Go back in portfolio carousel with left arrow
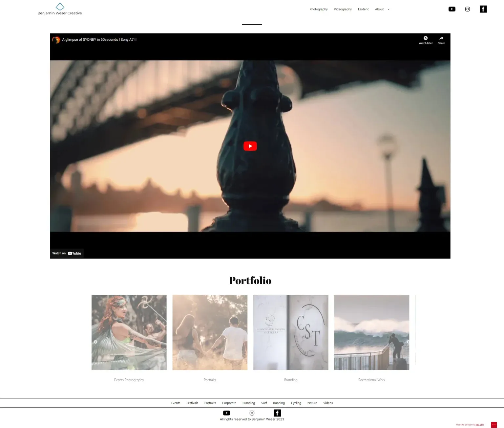The width and height of the screenshot is (504, 428). (x=95, y=342)
